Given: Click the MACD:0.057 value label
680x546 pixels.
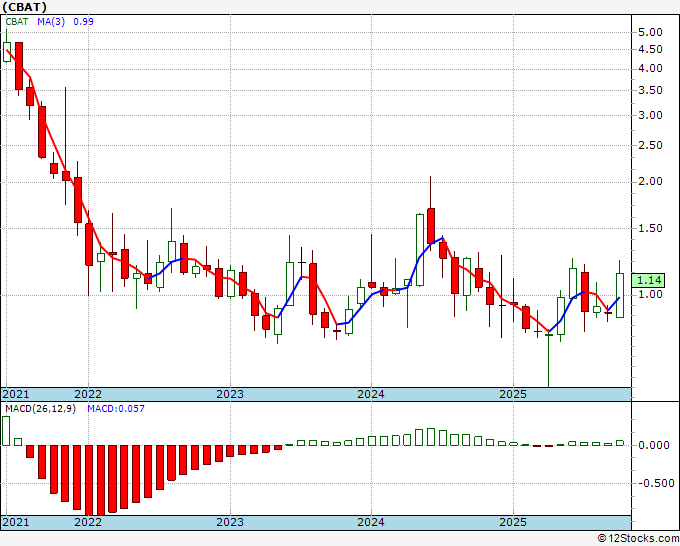Looking at the screenshot, I should [x=116, y=409].
